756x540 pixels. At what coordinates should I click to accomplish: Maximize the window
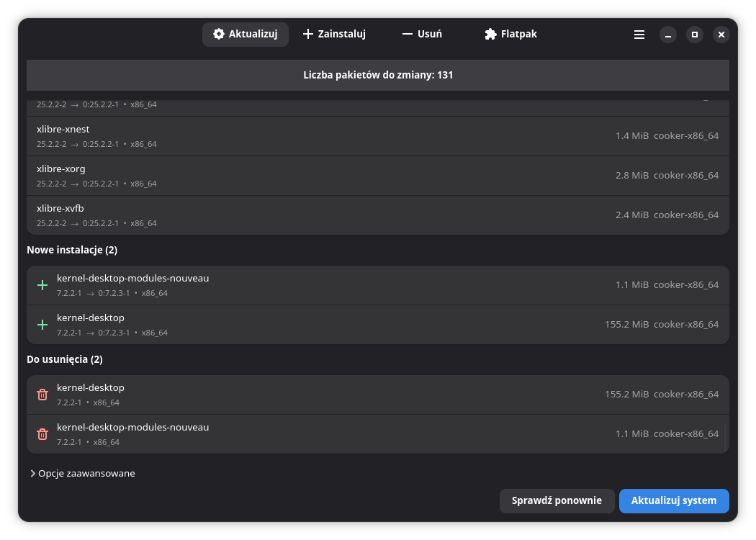click(694, 35)
